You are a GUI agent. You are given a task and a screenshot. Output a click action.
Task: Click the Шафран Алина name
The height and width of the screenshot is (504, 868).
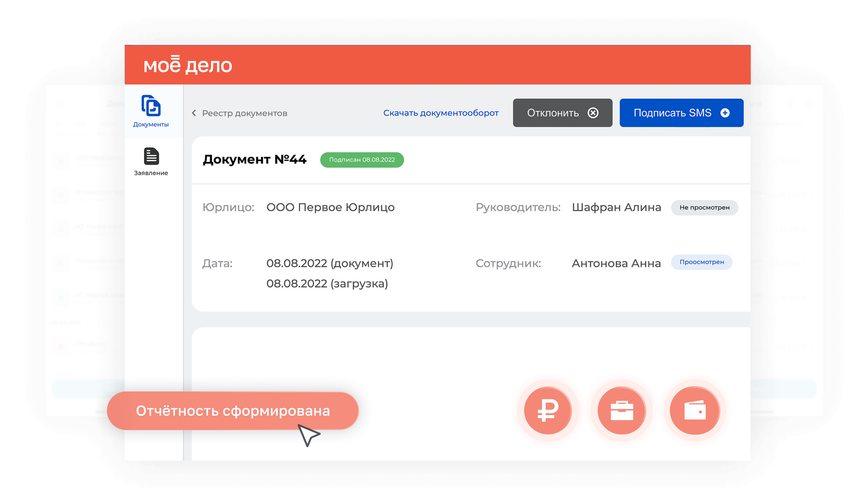point(616,207)
